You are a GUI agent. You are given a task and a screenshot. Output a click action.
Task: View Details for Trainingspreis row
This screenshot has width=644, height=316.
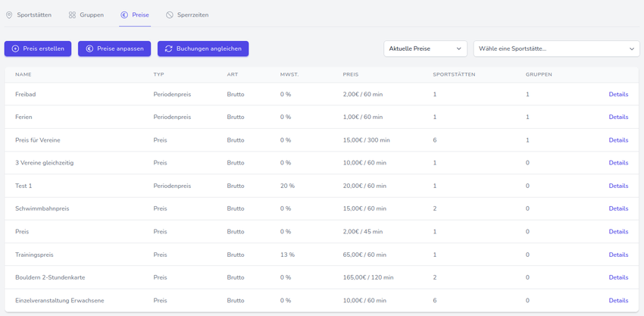[617, 255]
